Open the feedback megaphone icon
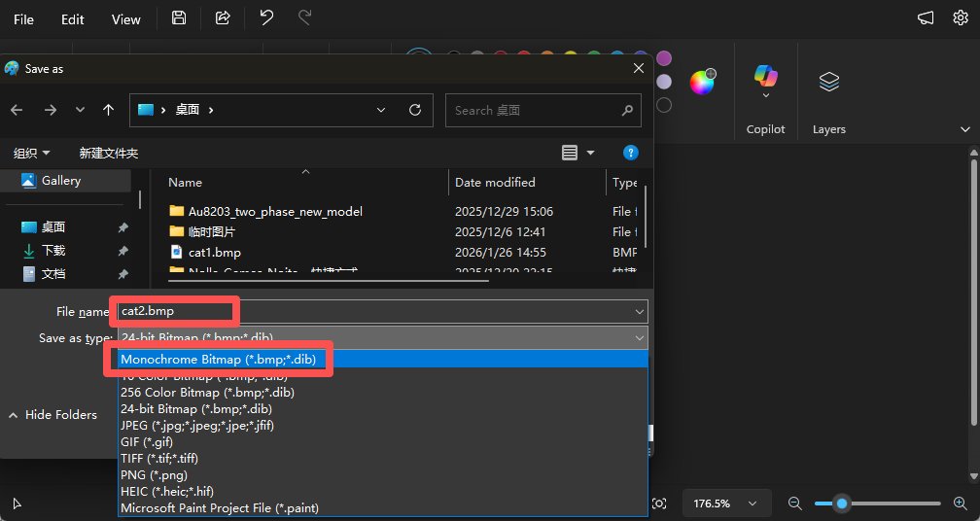 coord(926,18)
